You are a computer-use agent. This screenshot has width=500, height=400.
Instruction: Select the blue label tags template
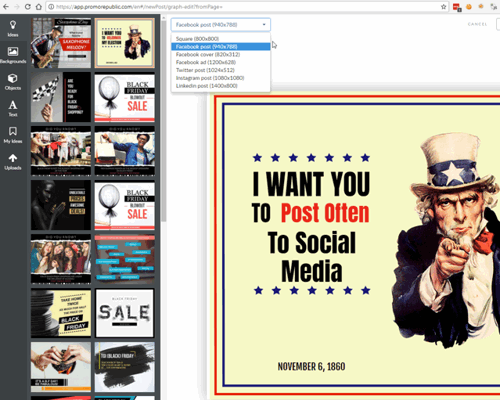coord(125,259)
